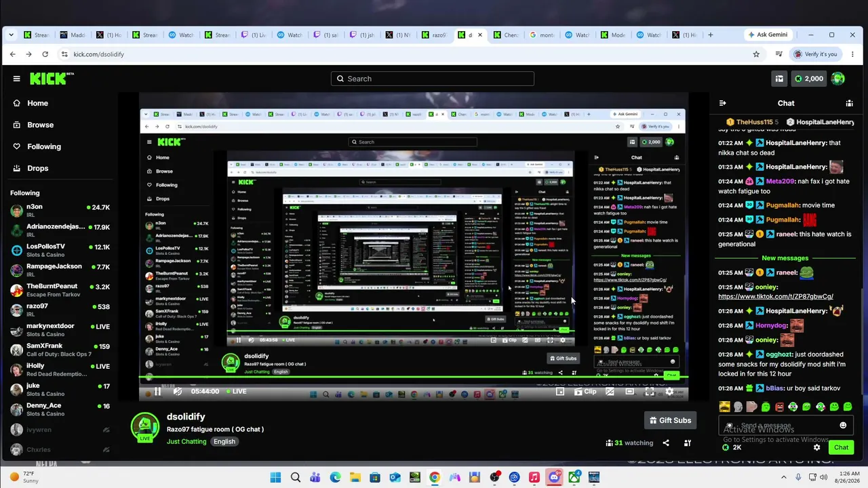Jump to LIVE in the player controls
Viewport: 868px width, 488px height.
pyautogui.click(x=236, y=391)
